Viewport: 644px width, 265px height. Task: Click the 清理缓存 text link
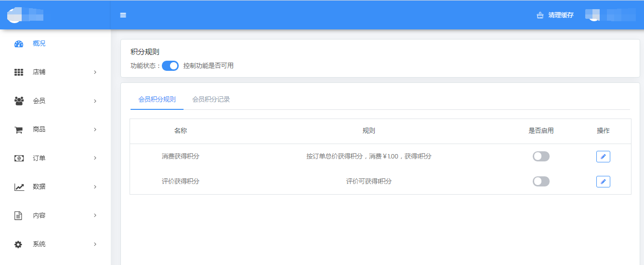point(561,15)
